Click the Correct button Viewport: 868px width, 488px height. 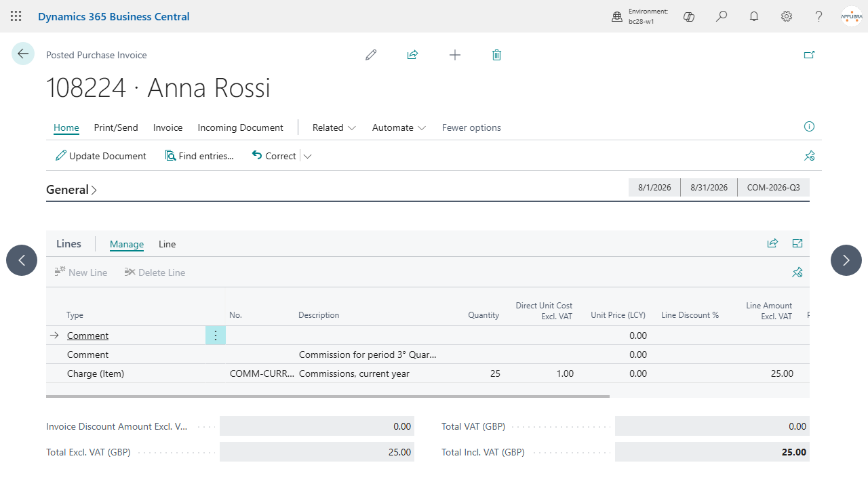coord(274,156)
